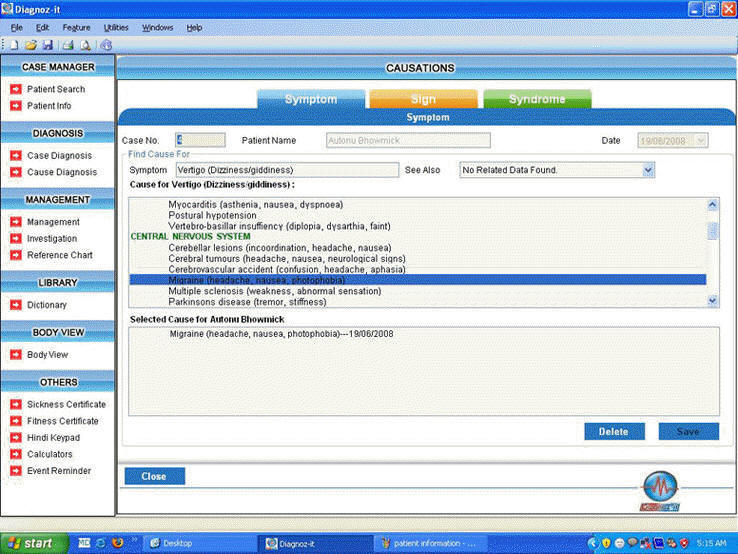The width and height of the screenshot is (738, 554).
Task: Open the Feature menu
Action: click(x=76, y=27)
